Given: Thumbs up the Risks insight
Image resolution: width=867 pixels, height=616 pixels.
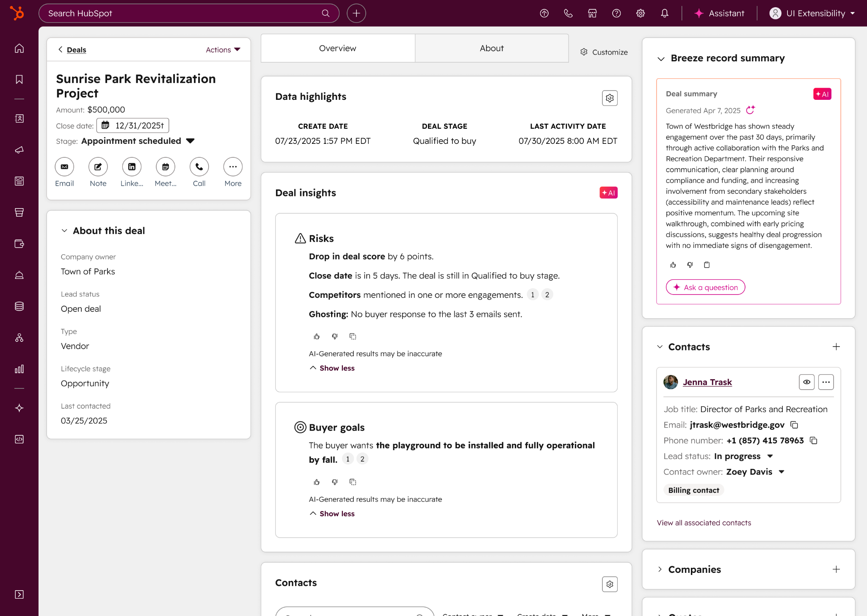Looking at the screenshot, I should coord(317,336).
